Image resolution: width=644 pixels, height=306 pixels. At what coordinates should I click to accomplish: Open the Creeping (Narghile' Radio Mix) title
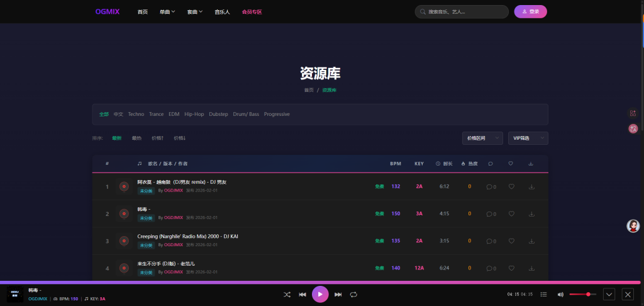pyautogui.click(x=187, y=237)
